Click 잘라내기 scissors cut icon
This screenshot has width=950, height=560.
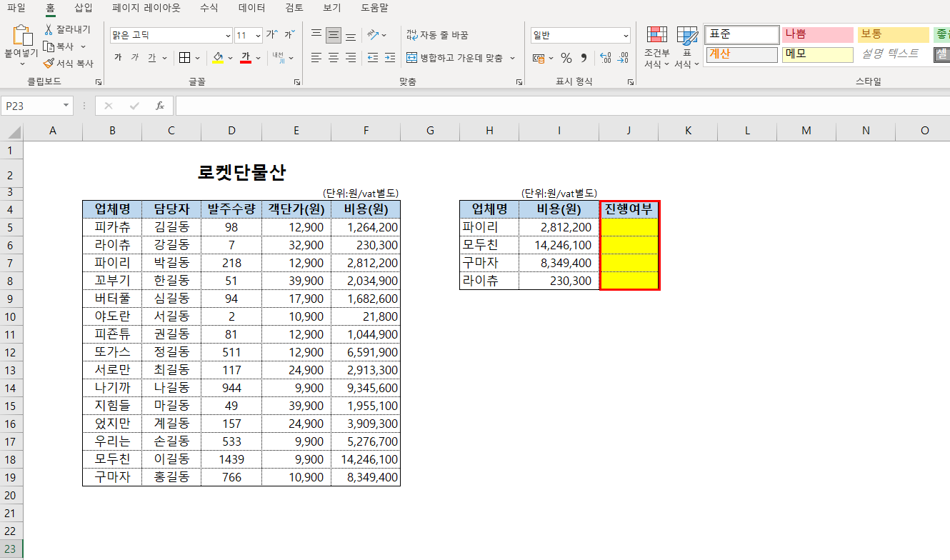pos(49,29)
